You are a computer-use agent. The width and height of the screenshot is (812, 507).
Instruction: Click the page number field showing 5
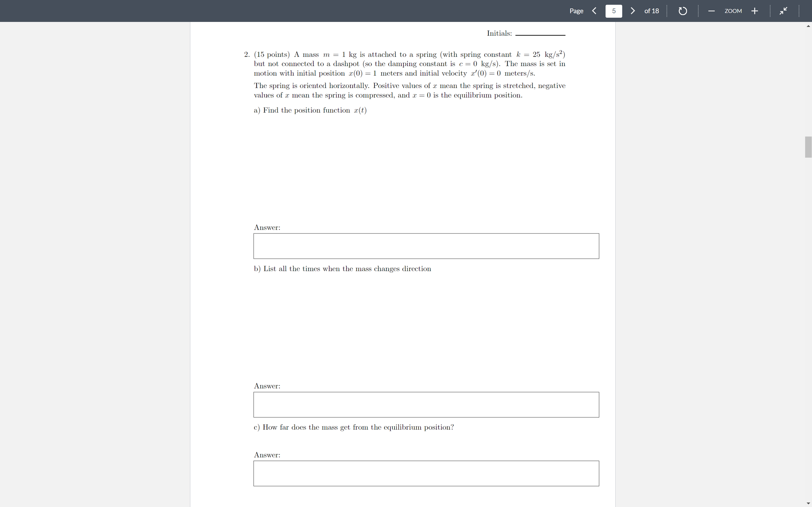[613, 11]
